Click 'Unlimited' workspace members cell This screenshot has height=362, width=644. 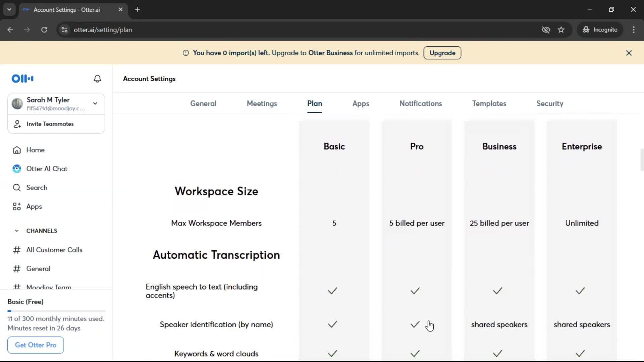[582, 223]
